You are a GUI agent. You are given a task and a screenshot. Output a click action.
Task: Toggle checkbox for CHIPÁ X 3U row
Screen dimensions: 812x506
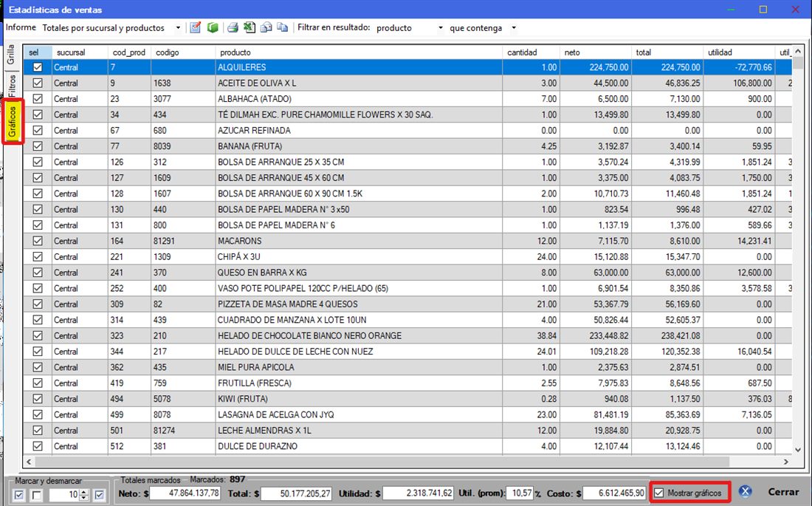(38, 256)
